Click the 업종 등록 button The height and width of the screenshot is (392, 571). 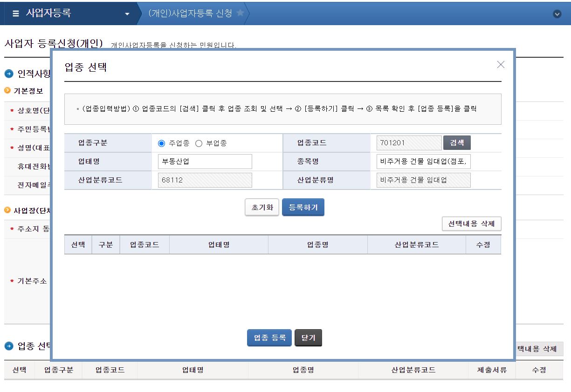tap(269, 338)
